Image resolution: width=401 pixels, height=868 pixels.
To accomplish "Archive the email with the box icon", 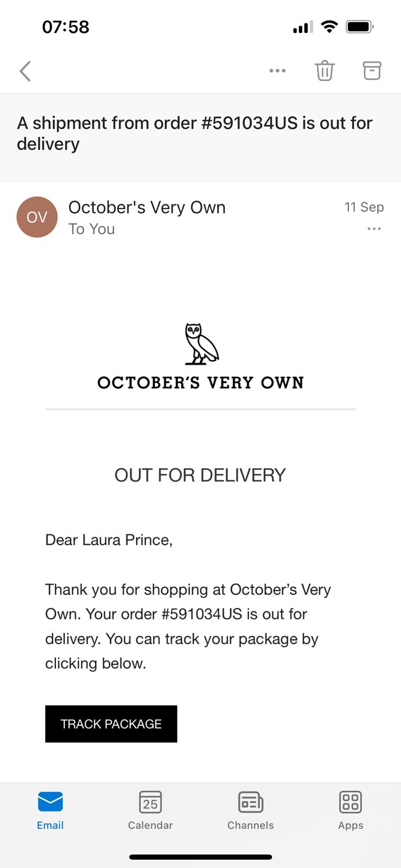I will pyautogui.click(x=372, y=71).
